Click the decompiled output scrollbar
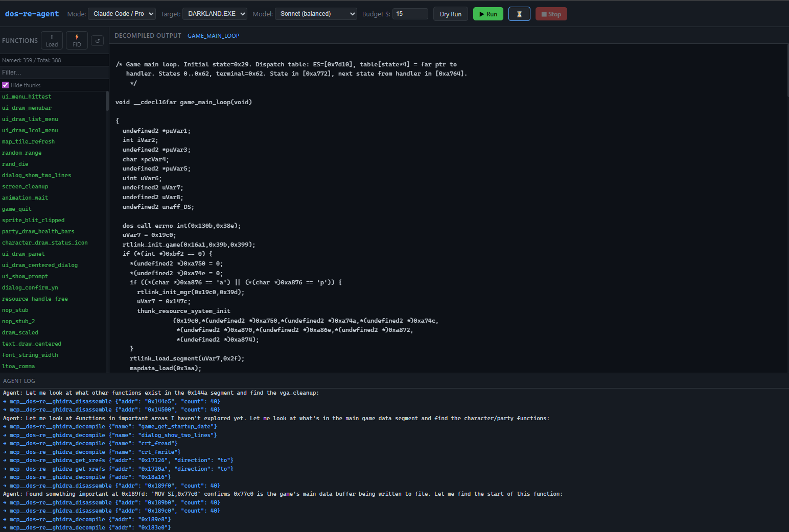The height and width of the screenshot is (532, 789). 787,70
